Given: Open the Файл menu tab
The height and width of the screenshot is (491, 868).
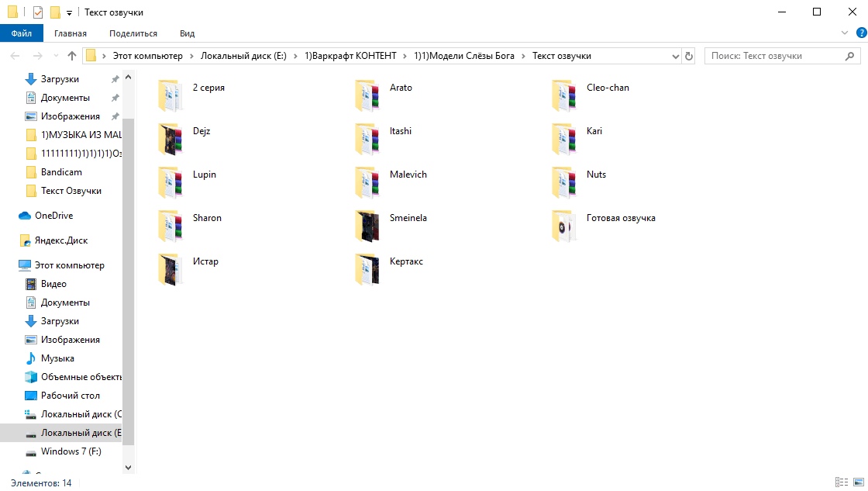Looking at the screenshot, I should point(22,33).
